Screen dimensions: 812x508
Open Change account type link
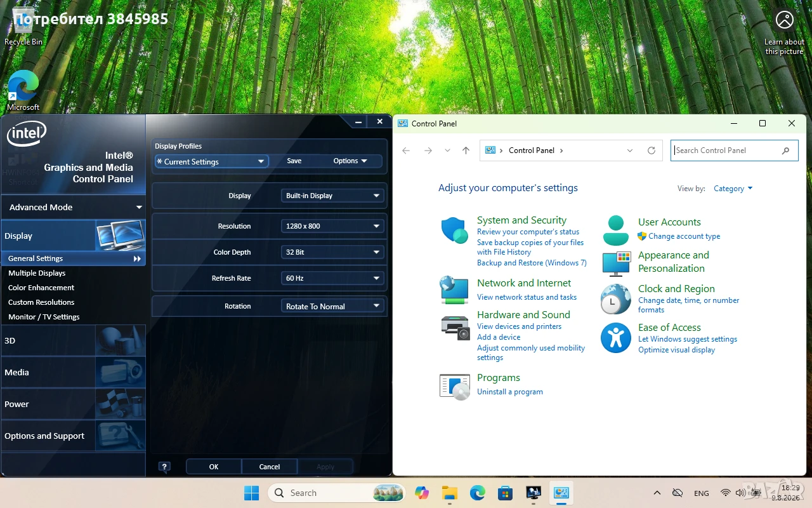(684, 236)
